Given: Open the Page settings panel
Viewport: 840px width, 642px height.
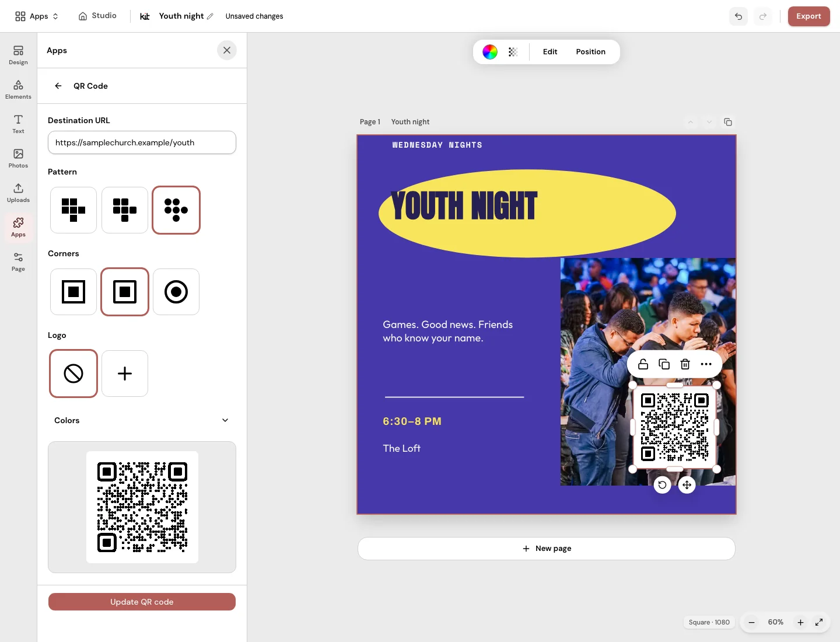Looking at the screenshot, I should point(18,262).
